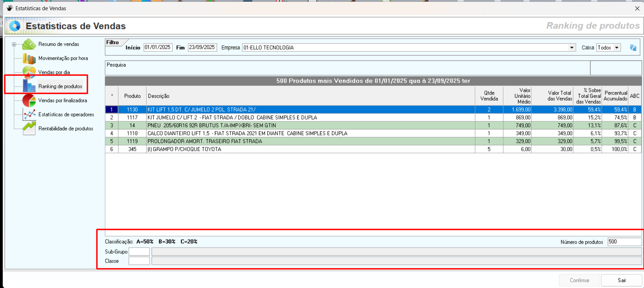
Task: Click the Estatísticas de operadores line chart icon
Action: point(29,115)
